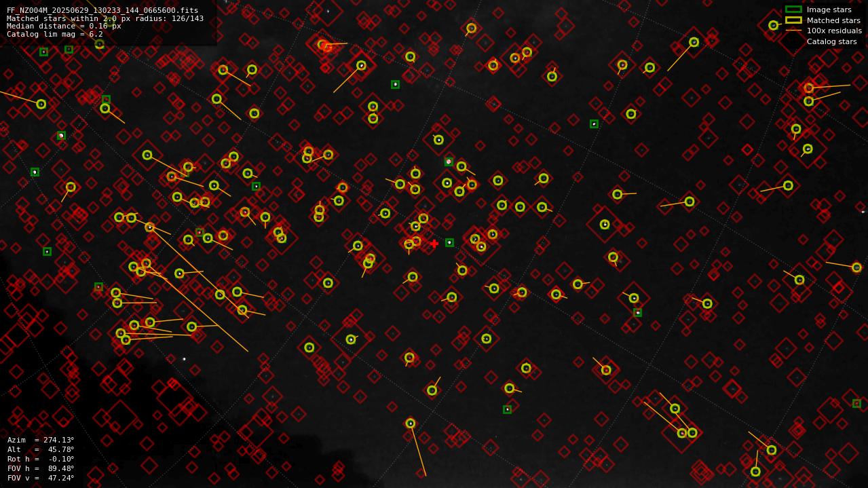Screen dimensions: 868x488
Task: Click the green image-star square beside the red center plus
Action: point(449,242)
